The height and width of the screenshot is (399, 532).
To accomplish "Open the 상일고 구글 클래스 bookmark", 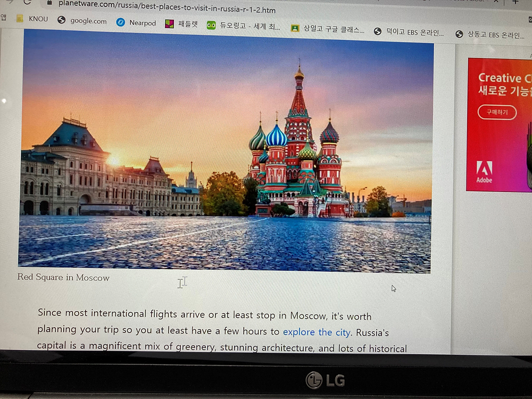I will click(x=328, y=29).
